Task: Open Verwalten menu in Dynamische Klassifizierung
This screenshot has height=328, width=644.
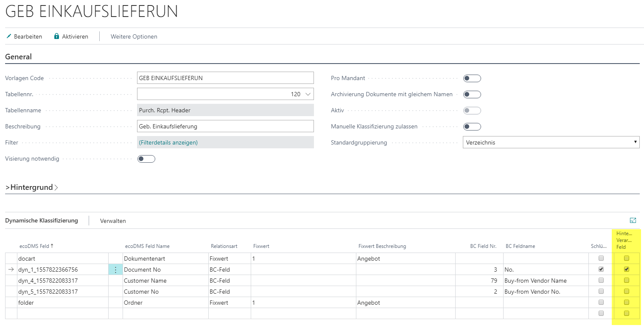Action: pos(113,221)
